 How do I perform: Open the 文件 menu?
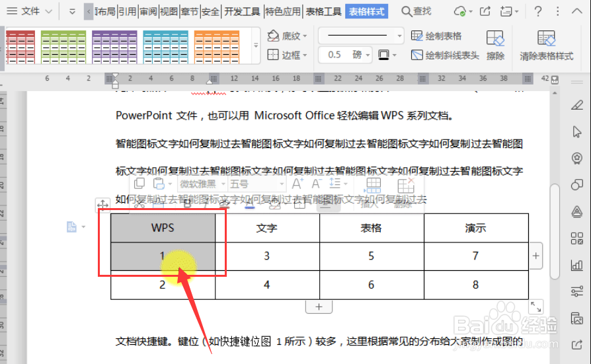[x=24, y=11]
